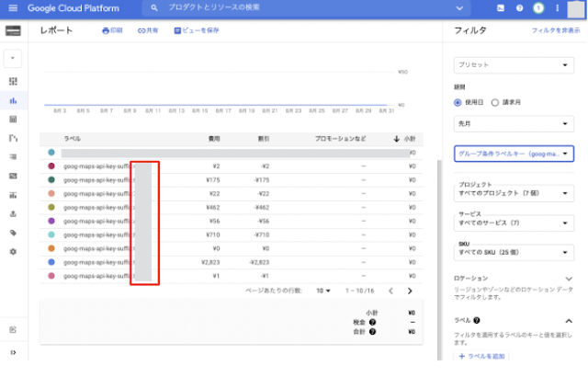
Task: Click the ラベル column header
Action: pos(72,139)
